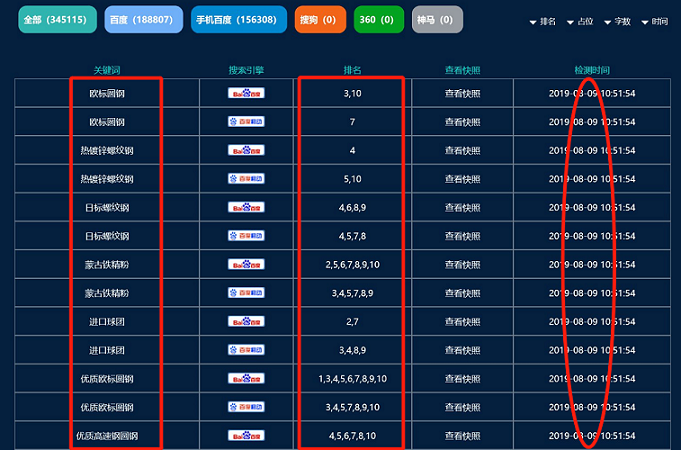
Task: Click mobile Baidu logo in 进口球团 rank 3,4,8,9 row
Action: (x=246, y=350)
